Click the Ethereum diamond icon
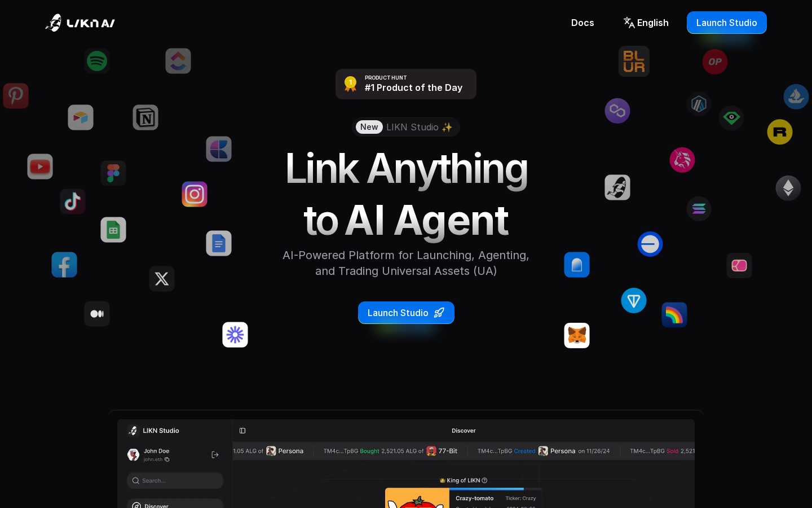Image resolution: width=812 pixels, height=508 pixels. 788,188
